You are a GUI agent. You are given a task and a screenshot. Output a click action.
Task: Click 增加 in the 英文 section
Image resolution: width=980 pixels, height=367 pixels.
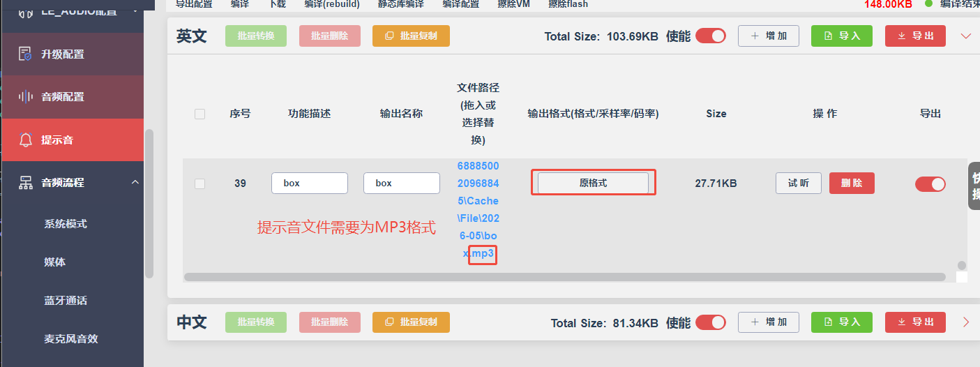point(769,36)
